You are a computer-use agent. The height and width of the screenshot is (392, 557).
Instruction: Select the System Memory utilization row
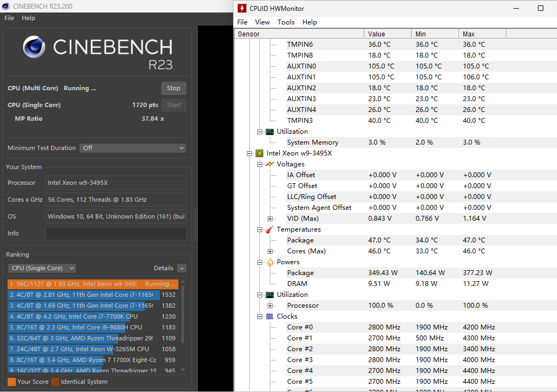pos(395,142)
